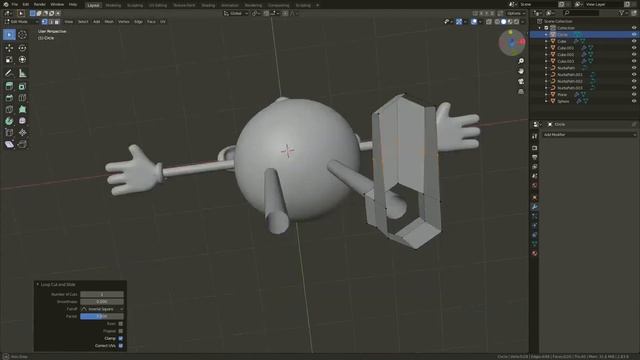Screen dimensions: 640x360
Task: Open the Render menu
Action: coord(40,4)
